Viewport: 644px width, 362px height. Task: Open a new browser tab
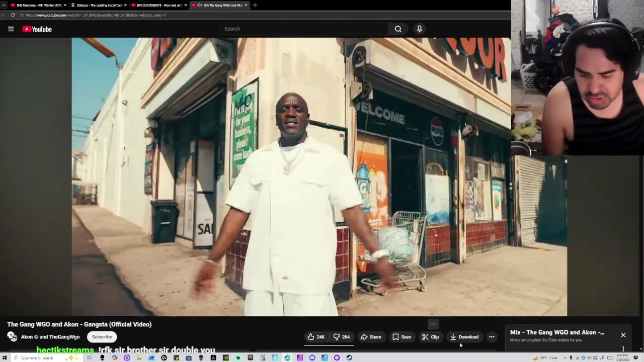click(x=255, y=5)
